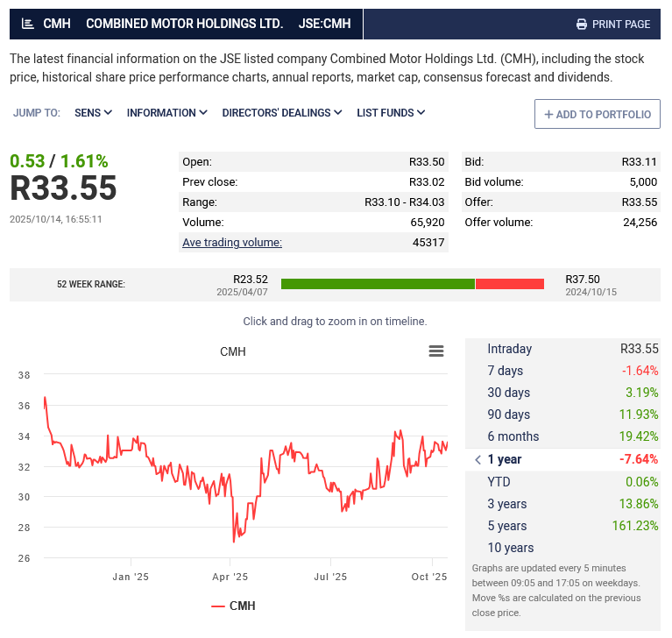The width and height of the screenshot is (672, 638).
Task: Click the Apr '25 axis label
Action: [230, 577]
